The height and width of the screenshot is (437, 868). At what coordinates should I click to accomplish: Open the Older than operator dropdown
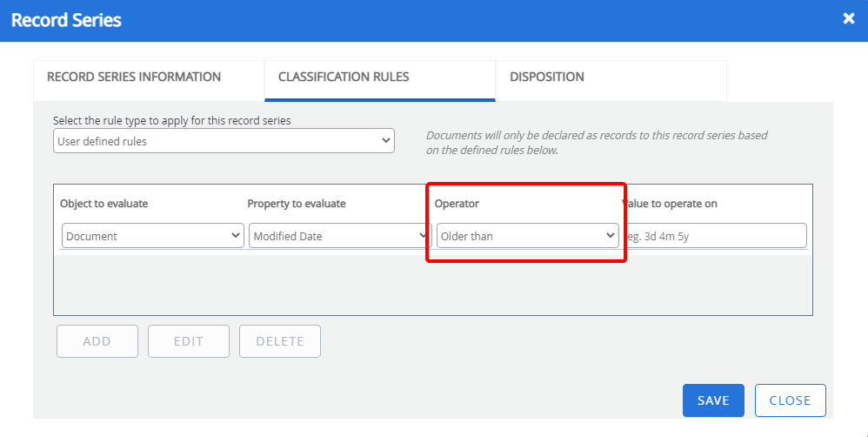click(x=527, y=236)
